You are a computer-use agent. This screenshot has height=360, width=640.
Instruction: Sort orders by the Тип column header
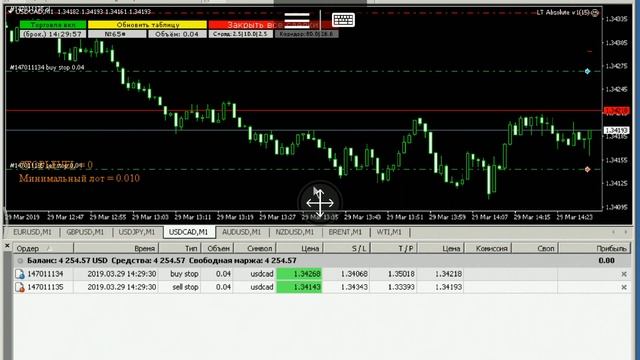(180, 248)
